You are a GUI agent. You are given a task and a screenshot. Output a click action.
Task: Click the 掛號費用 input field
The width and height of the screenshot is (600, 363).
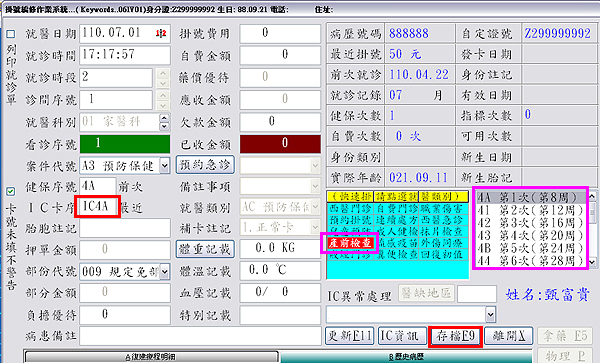(280, 33)
